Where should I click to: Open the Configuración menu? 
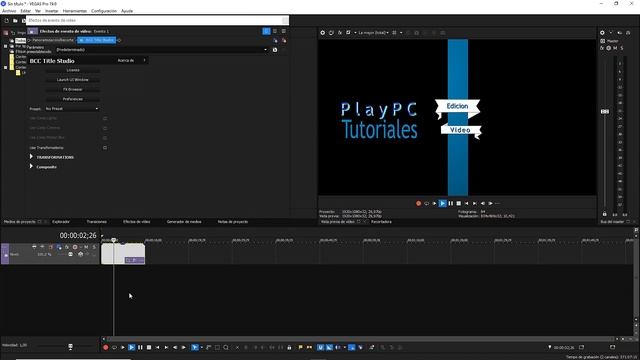pyautogui.click(x=104, y=11)
